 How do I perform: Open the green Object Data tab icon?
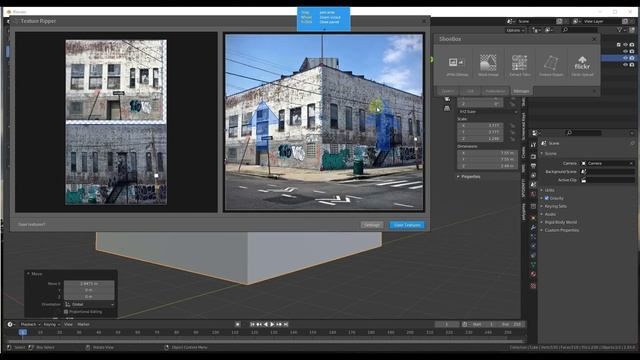(533, 265)
